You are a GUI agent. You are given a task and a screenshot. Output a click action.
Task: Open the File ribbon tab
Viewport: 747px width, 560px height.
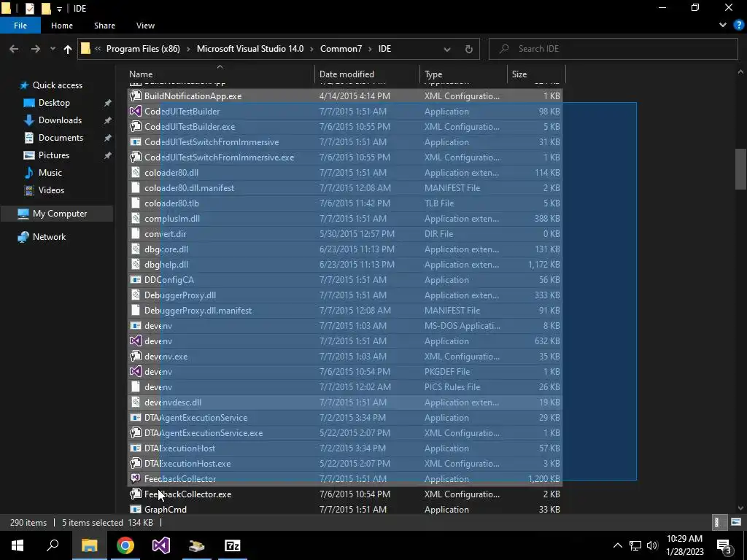[20, 26]
